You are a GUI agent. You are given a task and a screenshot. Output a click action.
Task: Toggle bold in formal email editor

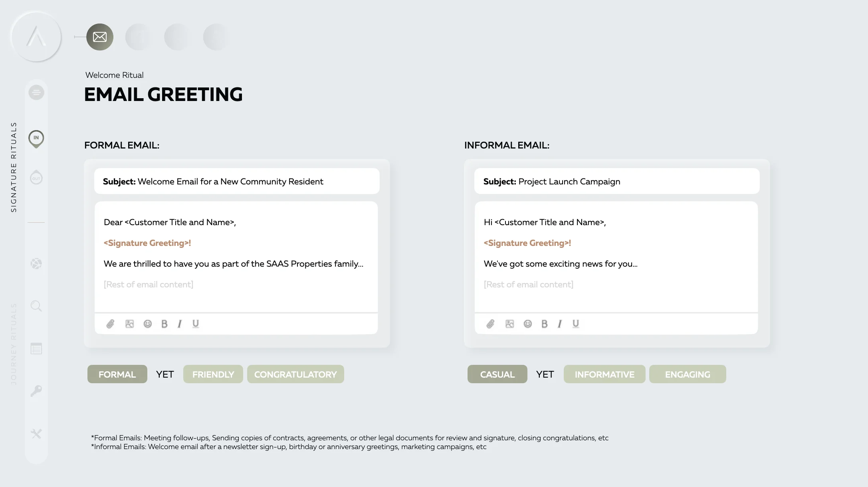[x=164, y=324]
